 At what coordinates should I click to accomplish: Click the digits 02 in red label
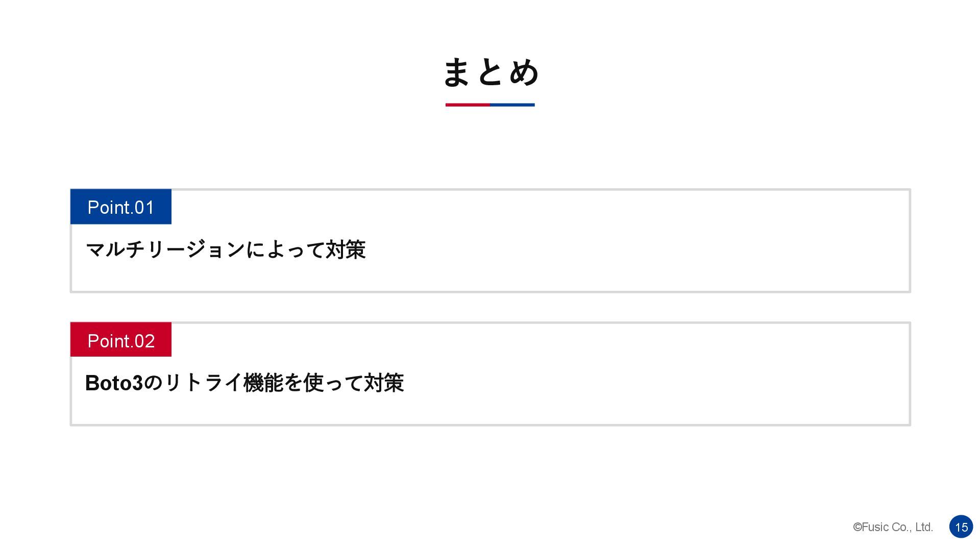tap(144, 341)
